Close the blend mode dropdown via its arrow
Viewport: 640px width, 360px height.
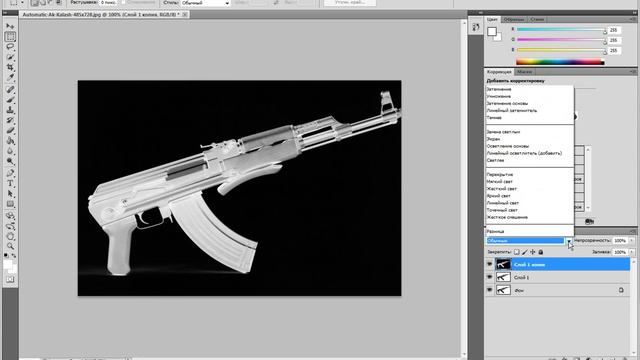(x=569, y=241)
